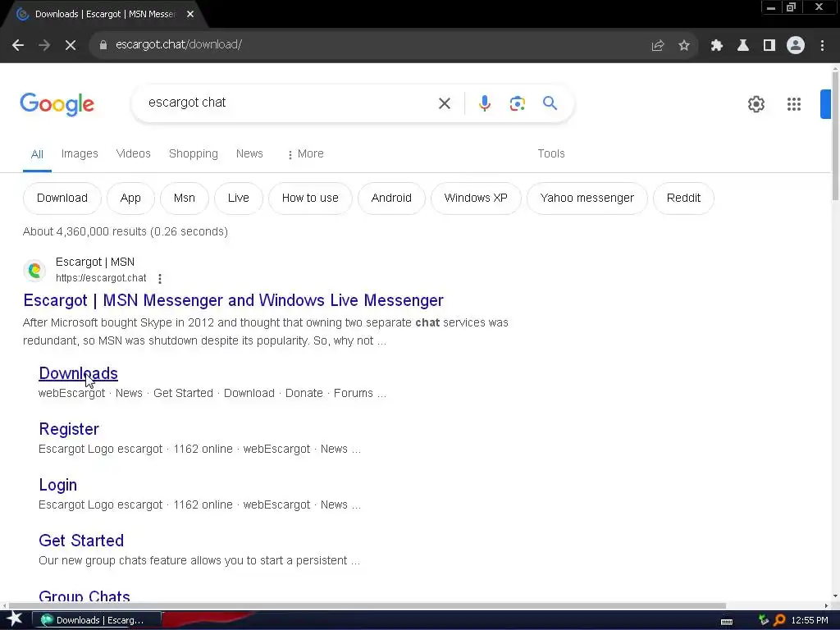
Task: Apply the Live suggestion chip
Action: [239, 199]
